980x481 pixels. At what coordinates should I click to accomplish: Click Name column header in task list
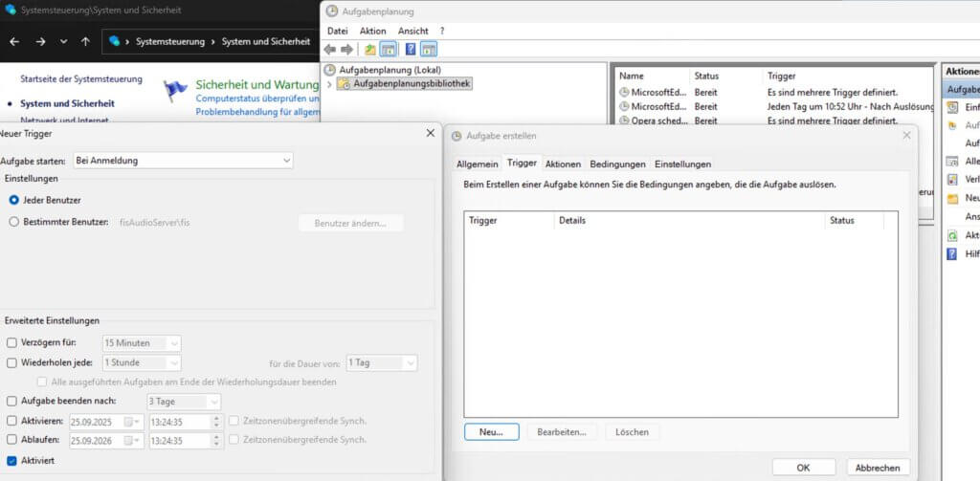652,76
